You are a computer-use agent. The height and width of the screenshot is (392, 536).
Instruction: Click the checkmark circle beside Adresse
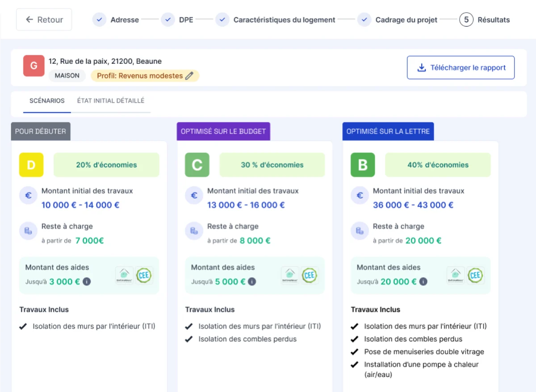(x=99, y=20)
